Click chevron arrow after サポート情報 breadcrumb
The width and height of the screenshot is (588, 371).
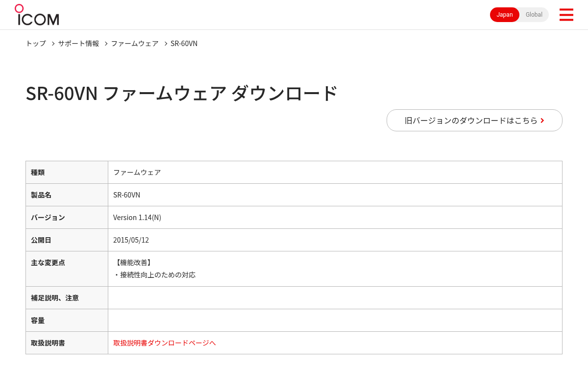point(106,44)
